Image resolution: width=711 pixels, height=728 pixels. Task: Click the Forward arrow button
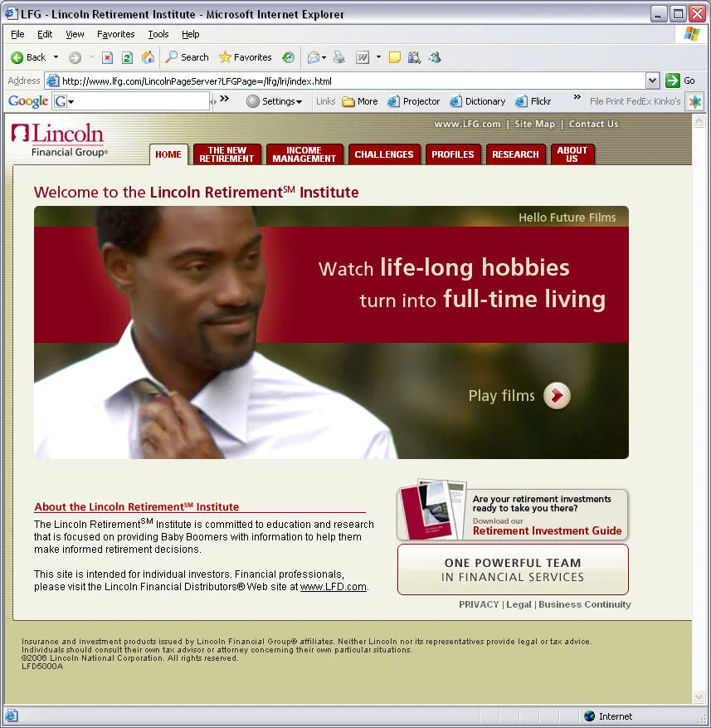(75, 57)
